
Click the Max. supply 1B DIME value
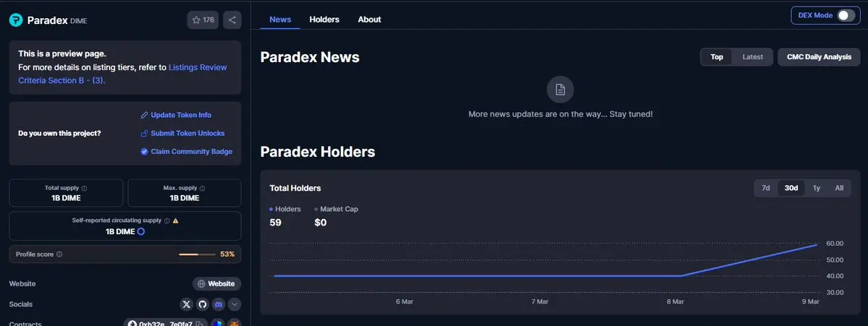[x=185, y=198]
